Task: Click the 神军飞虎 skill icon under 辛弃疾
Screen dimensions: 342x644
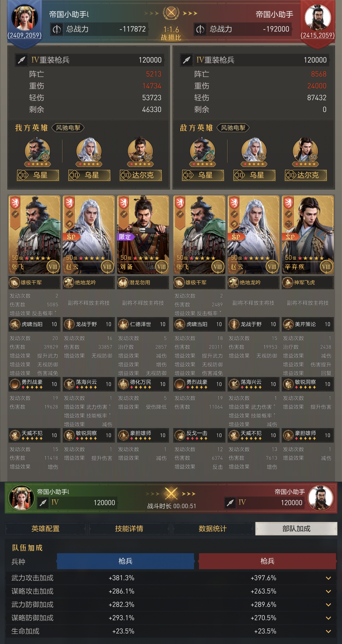Action: pyautogui.click(x=288, y=283)
